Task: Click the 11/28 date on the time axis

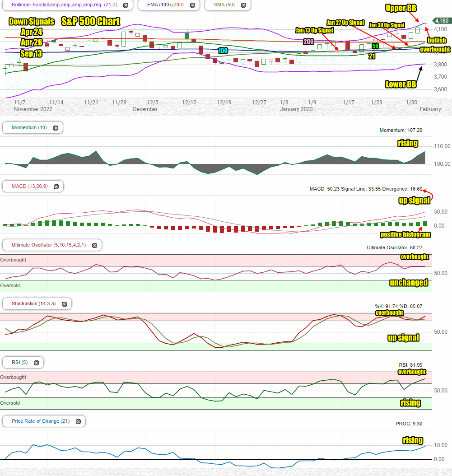Action: point(119,103)
